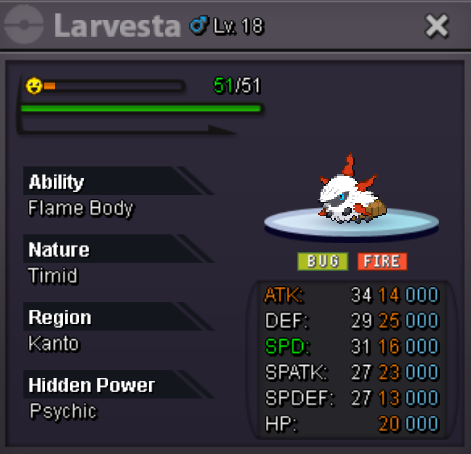Click the BUG type badge

pyautogui.click(x=323, y=261)
